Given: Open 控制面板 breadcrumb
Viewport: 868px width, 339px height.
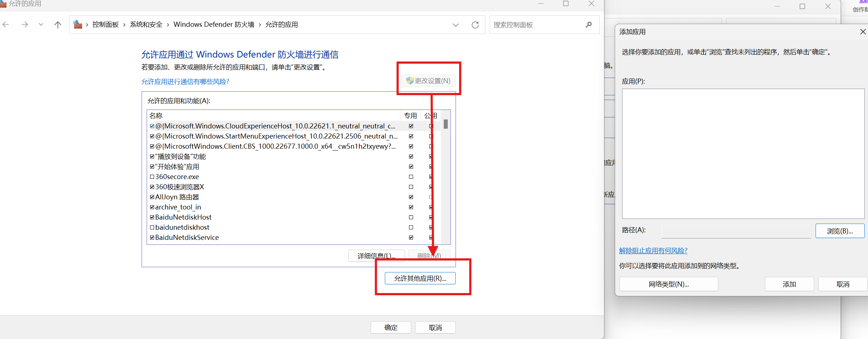Looking at the screenshot, I should point(106,25).
